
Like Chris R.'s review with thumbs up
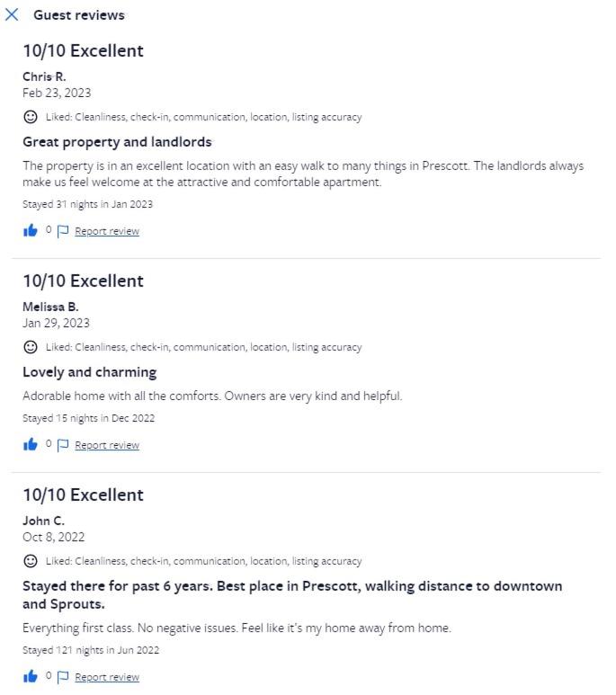31,230
